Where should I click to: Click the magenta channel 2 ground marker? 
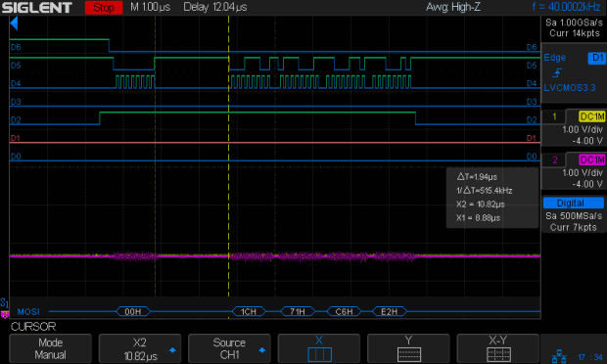5,315
